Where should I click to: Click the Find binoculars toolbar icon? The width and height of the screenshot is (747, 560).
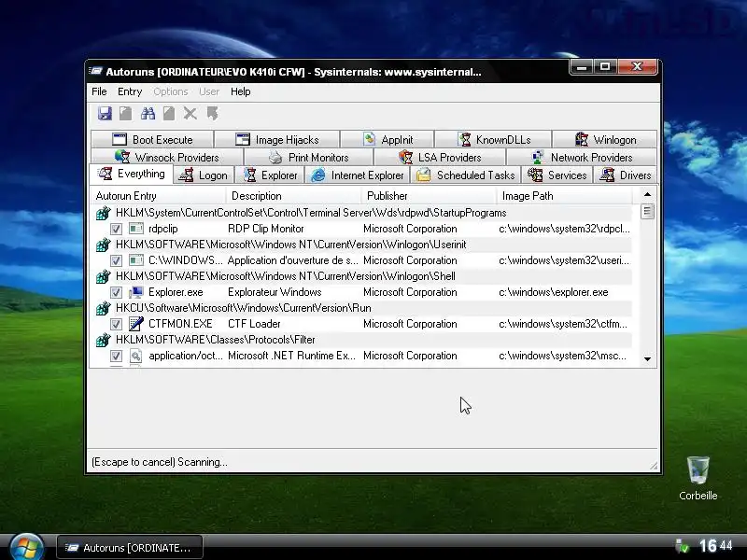[148, 113]
